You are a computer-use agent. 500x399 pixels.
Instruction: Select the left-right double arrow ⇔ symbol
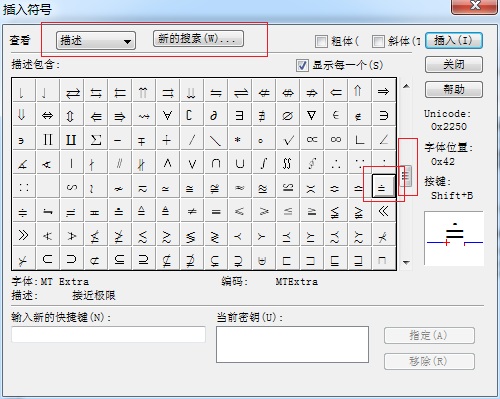click(47, 115)
